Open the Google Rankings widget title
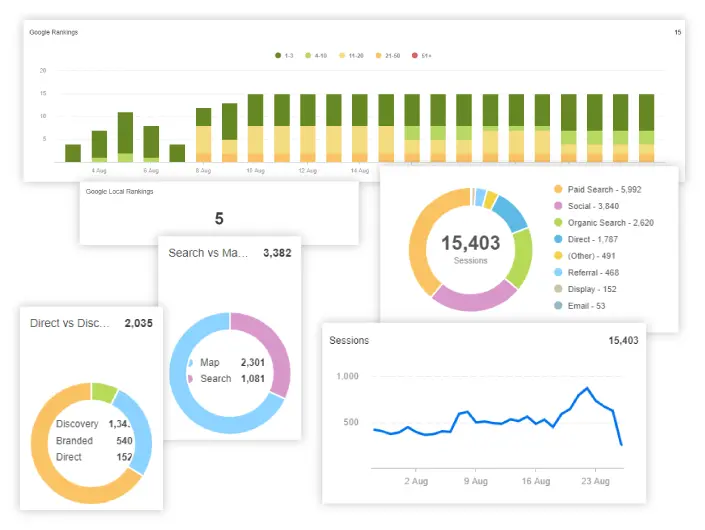This screenshot has width=705, height=530. pos(54,32)
